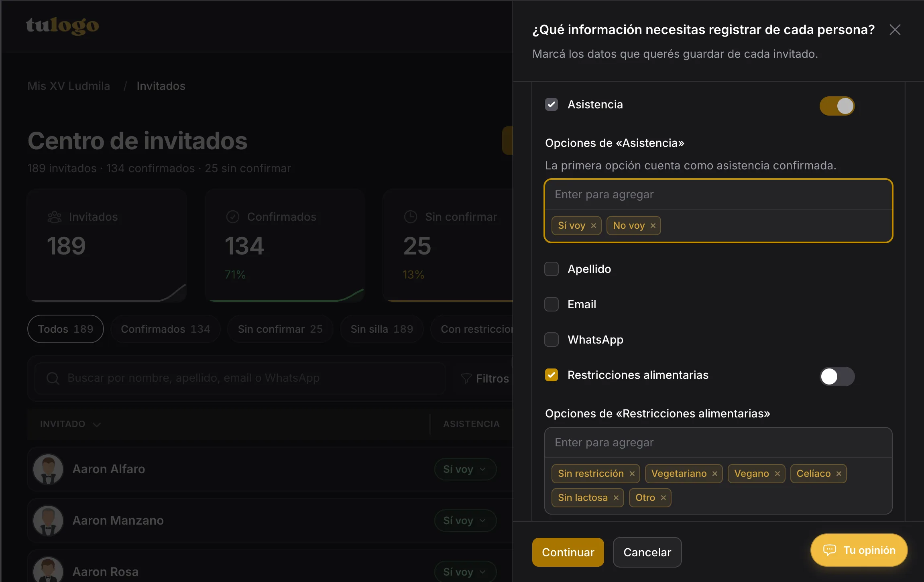Remove the 'Celíaco' tag

[x=839, y=474]
